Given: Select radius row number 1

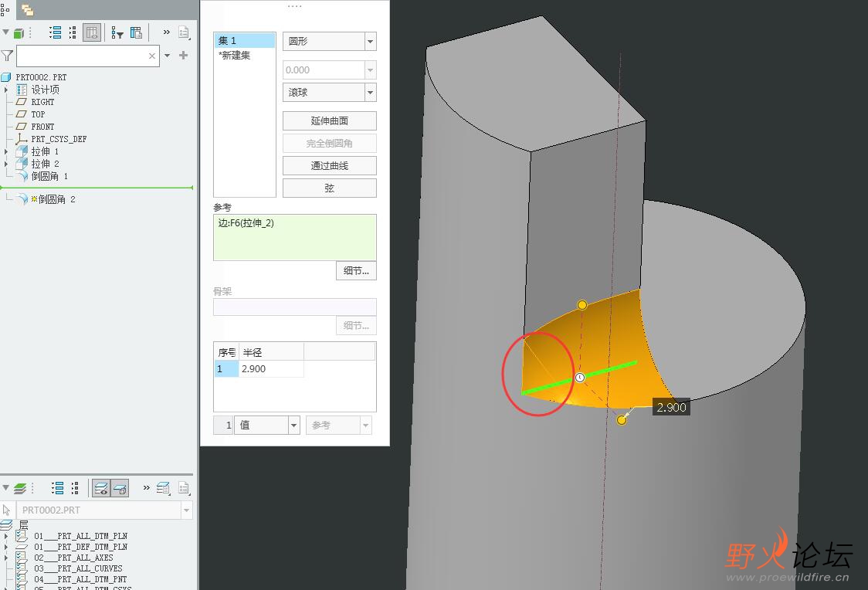Looking at the screenshot, I should click(x=225, y=368).
